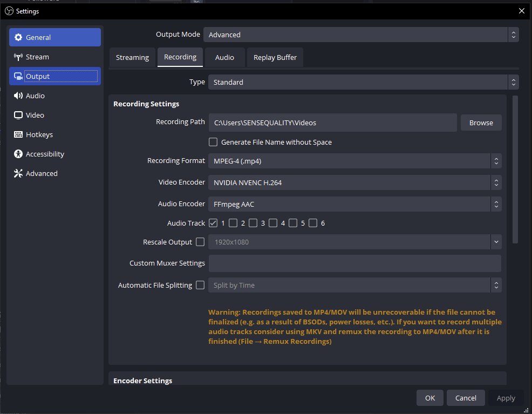
Task: Open the Audio Encoder dropdown
Action: (x=355, y=204)
